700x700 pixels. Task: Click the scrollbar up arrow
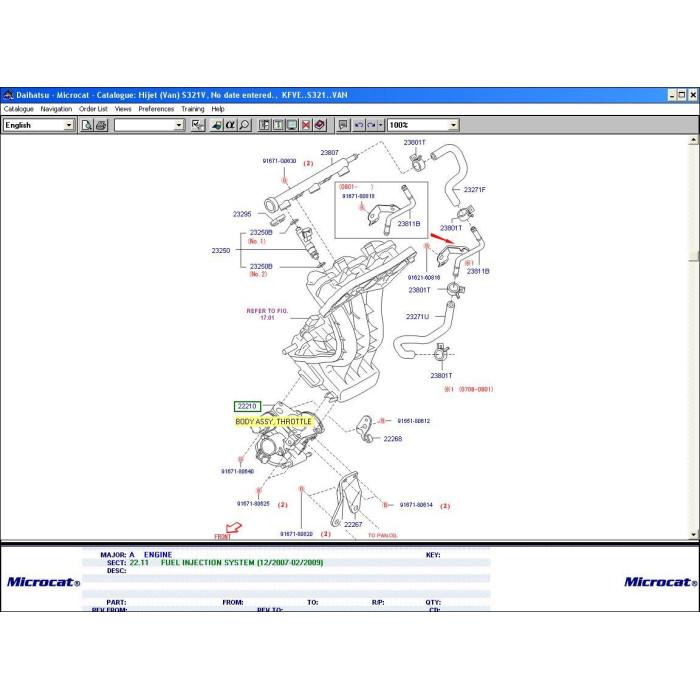(x=693, y=140)
